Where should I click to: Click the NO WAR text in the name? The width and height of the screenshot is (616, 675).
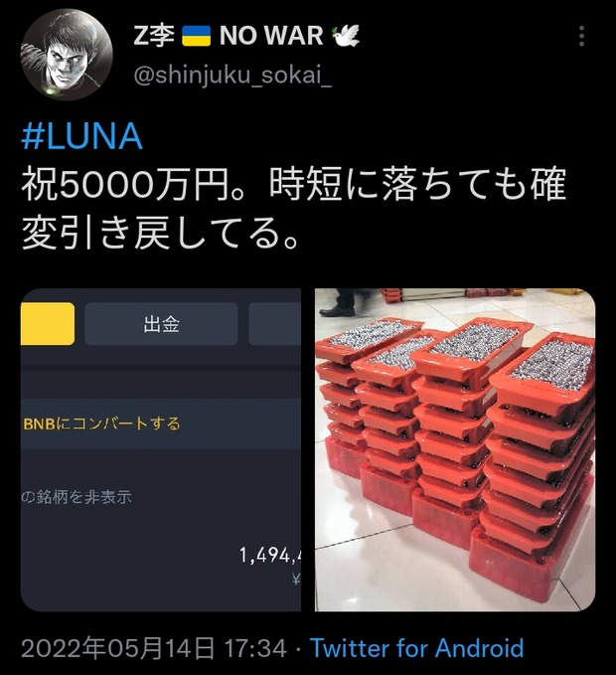click(x=271, y=36)
